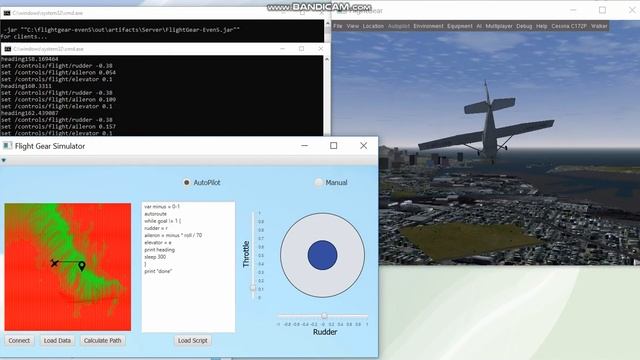Maximize the lower cmd.exe window
Screen dimensions: 640x360
(302, 49)
